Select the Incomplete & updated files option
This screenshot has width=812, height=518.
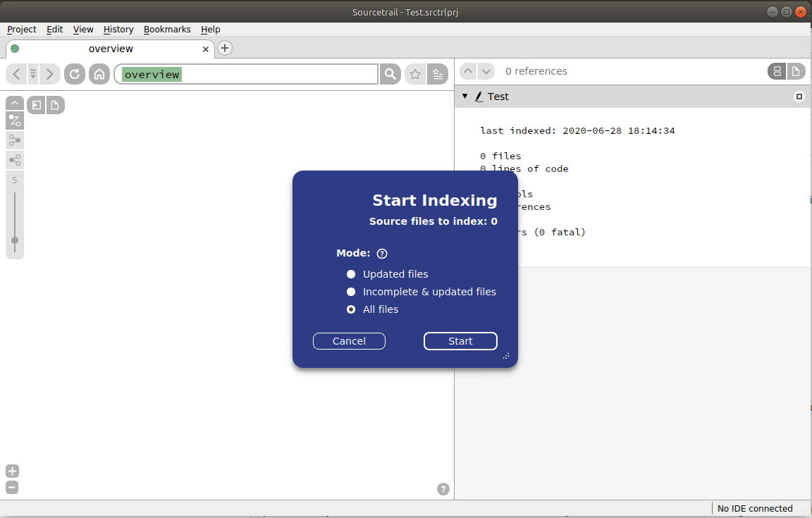coord(351,292)
